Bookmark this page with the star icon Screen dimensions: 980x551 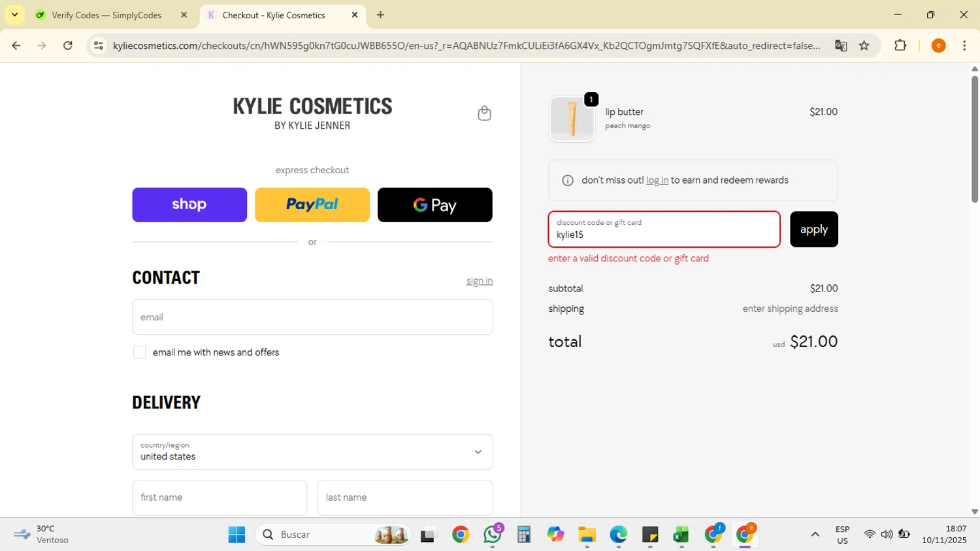tap(864, 46)
